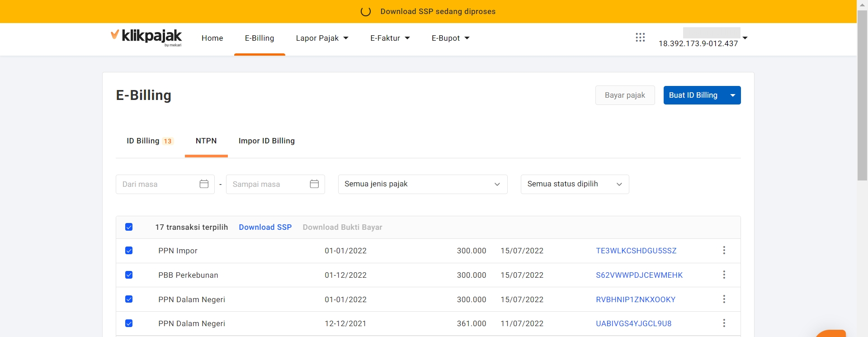The height and width of the screenshot is (337, 868).
Task: Open calendar icon in Dari masa field
Action: pos(204,184)
